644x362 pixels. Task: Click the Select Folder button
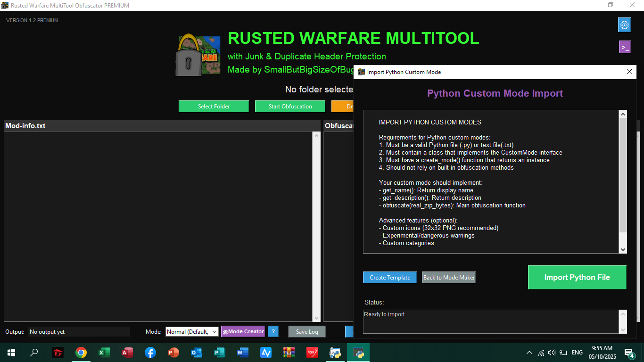(214, 106)
